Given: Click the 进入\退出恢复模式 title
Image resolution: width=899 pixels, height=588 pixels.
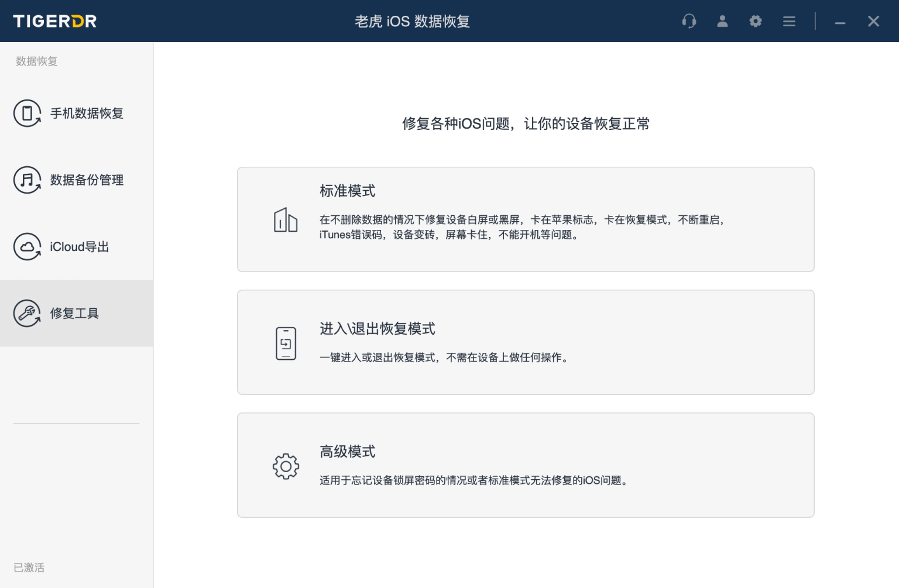Looking at the screenshot, I should coord(377,329).
